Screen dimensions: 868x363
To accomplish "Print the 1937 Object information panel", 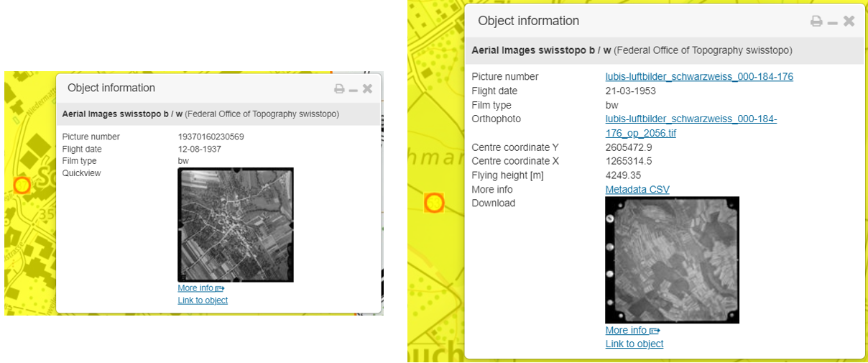I will tap(339, 89).
